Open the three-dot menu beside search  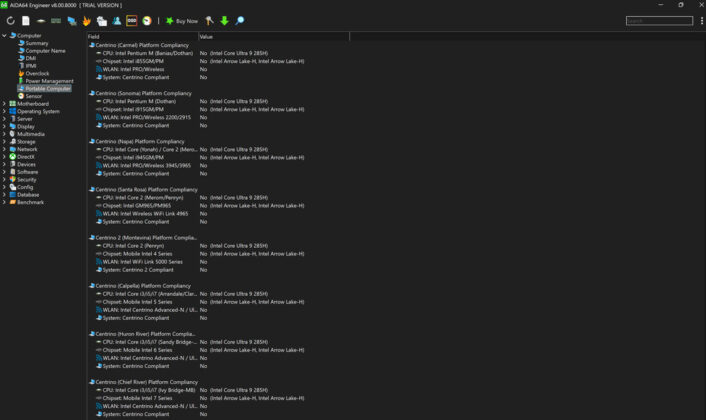tap(701, 21)
